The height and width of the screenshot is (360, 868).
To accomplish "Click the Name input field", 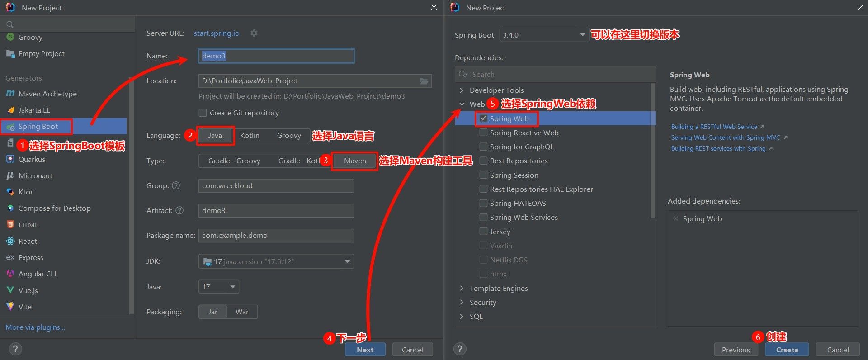I will click(x=276, y=56).
